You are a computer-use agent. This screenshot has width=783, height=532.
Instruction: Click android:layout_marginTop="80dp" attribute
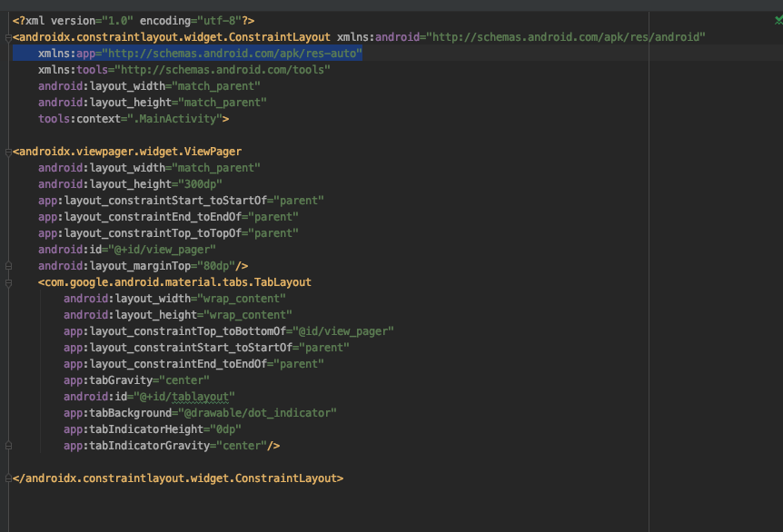click(137, 266)
